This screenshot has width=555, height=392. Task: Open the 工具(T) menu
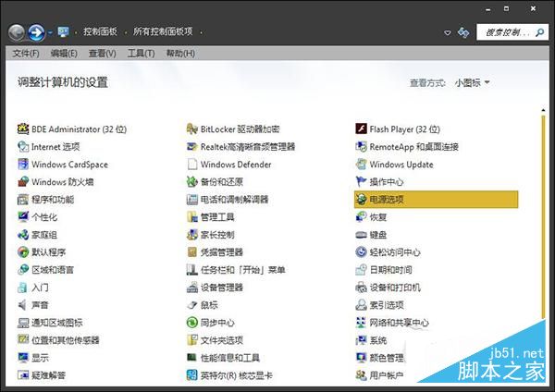(x=141, y=54)
